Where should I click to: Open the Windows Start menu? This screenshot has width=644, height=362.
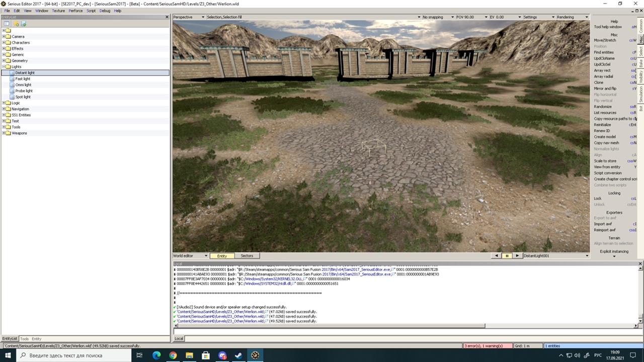[9, 355]
